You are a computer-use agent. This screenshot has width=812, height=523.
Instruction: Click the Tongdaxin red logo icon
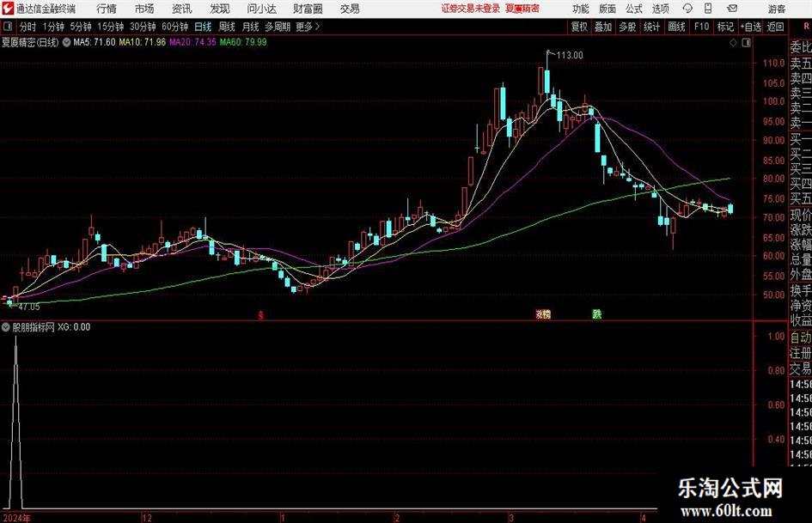click(9, 9)
